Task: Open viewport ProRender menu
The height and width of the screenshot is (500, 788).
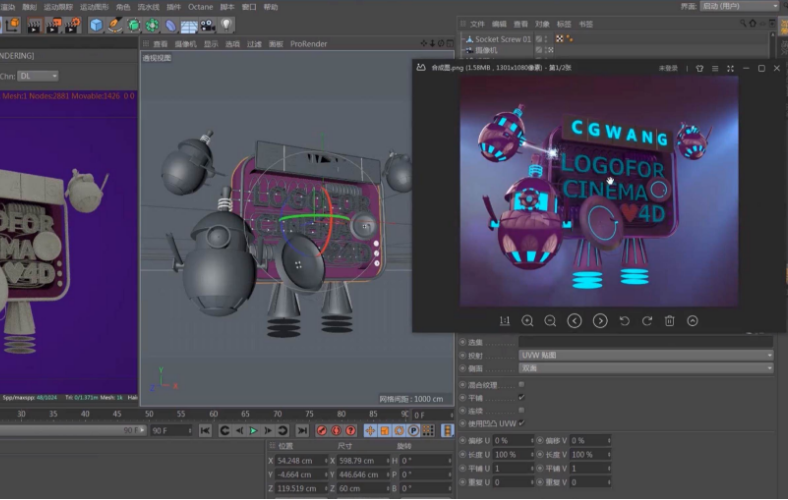Action: pyautogui.click(x=309, y=44)
